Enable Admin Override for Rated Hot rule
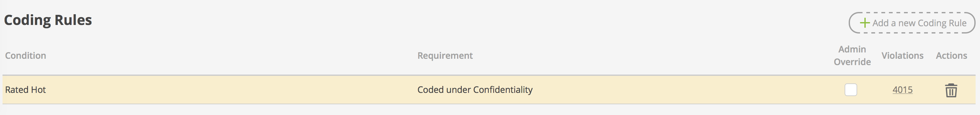 (x=851, y=90)
